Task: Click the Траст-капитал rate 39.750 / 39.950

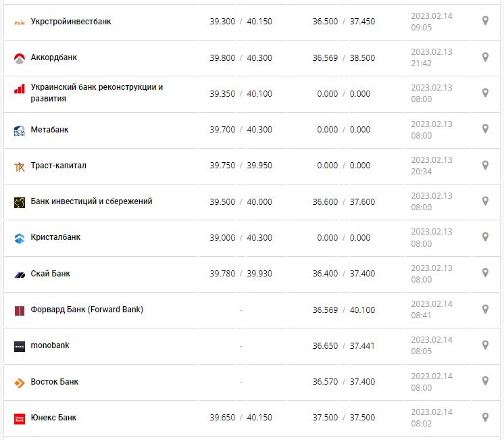Action: pos(241,166)
